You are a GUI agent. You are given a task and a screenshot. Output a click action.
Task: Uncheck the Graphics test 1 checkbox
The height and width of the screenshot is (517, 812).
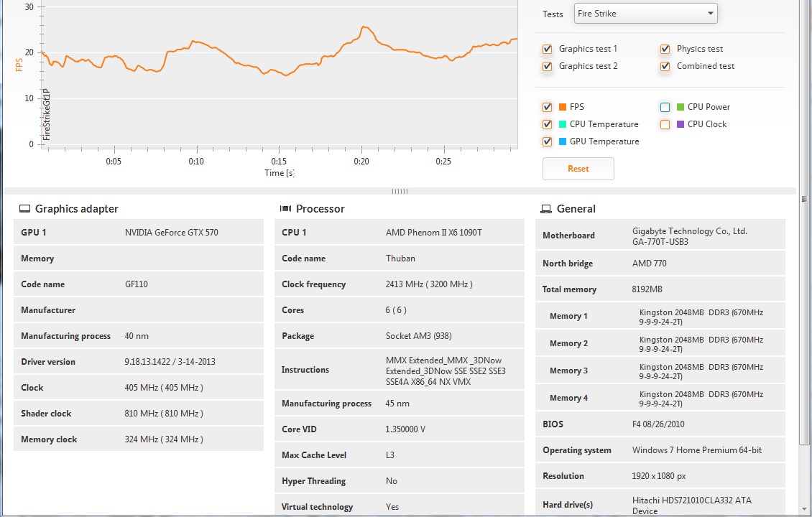(548, 49)
